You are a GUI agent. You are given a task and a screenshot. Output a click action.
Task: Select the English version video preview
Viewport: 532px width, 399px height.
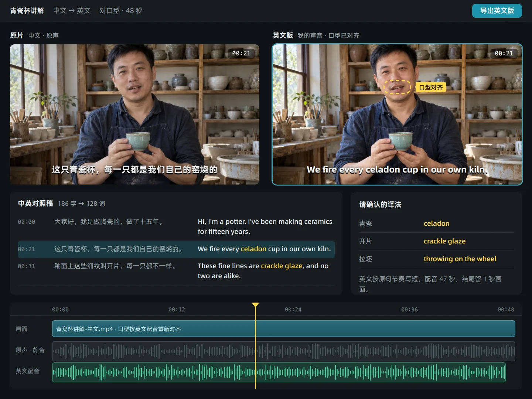[397, 115]
